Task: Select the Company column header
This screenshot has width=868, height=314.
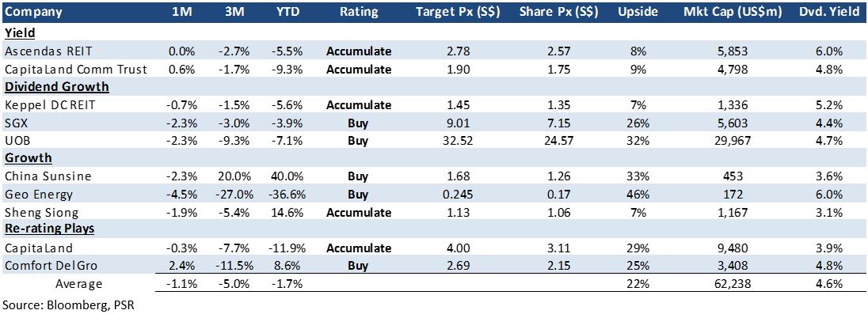Action: pyautogui.click(x=33, y=12)
